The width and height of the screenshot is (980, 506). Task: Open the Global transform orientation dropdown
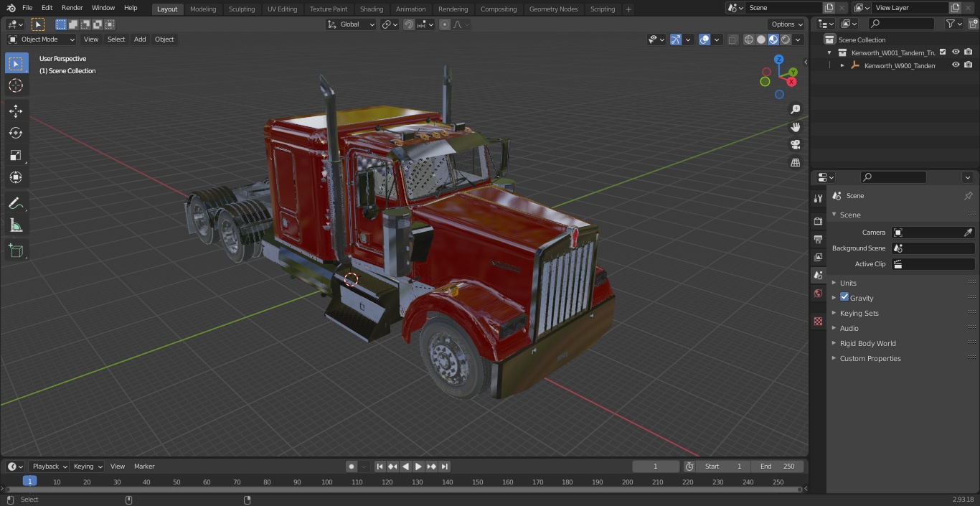352,24
